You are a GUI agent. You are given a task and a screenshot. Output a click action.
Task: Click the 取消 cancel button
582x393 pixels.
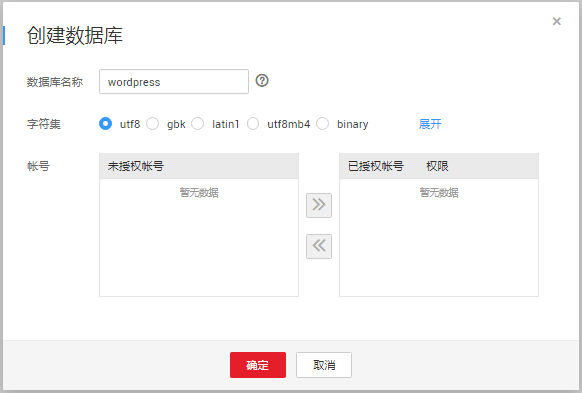point(324,365)
